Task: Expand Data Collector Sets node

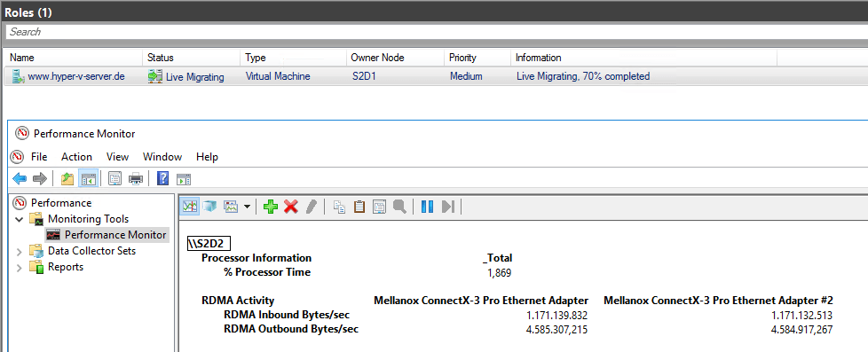Action: coord(20,251)
